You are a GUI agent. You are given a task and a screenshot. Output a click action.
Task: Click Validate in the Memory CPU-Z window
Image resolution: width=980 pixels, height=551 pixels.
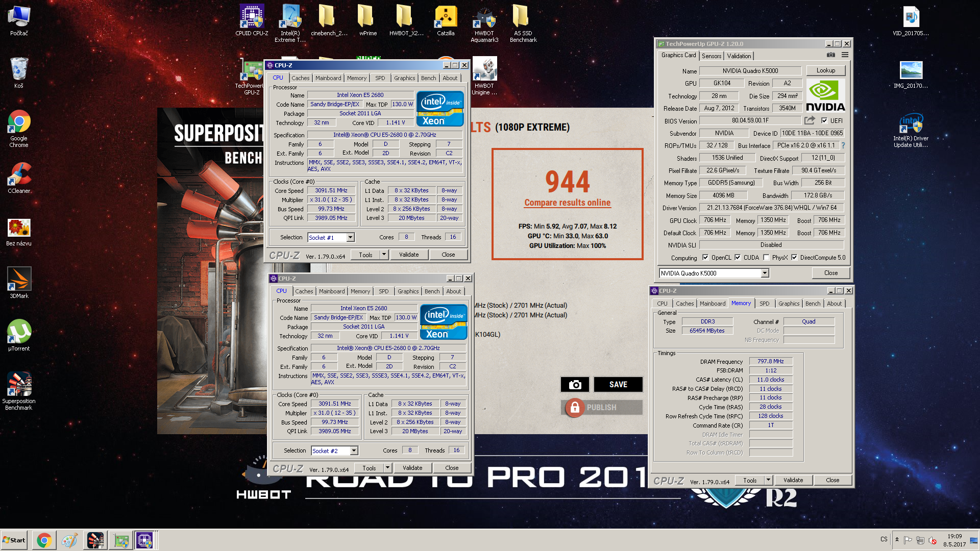[793, 480]
